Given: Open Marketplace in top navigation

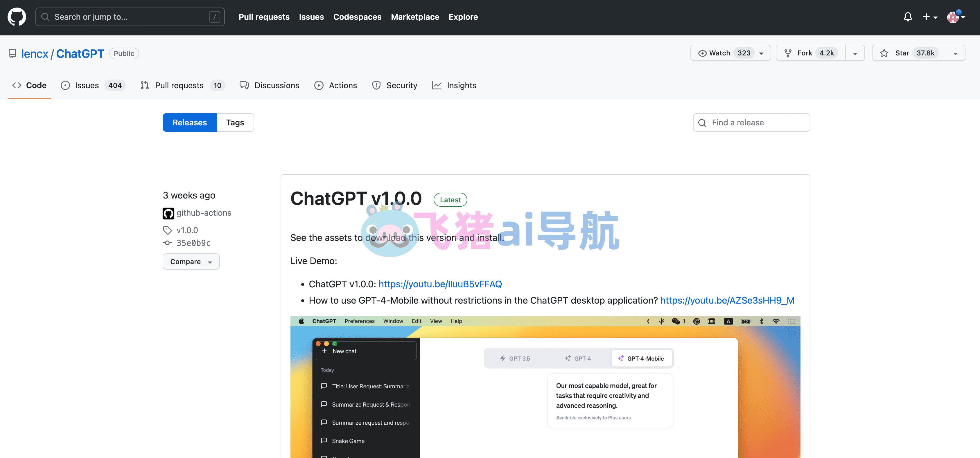Looking at the screenshot, I should tap(415, 17).
